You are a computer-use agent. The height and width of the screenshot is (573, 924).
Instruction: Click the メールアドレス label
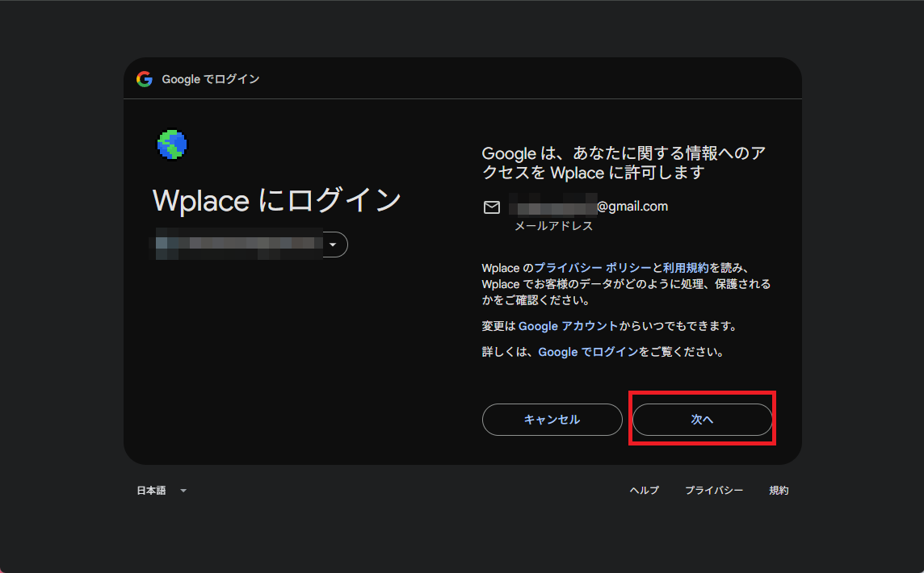[554, 225]
